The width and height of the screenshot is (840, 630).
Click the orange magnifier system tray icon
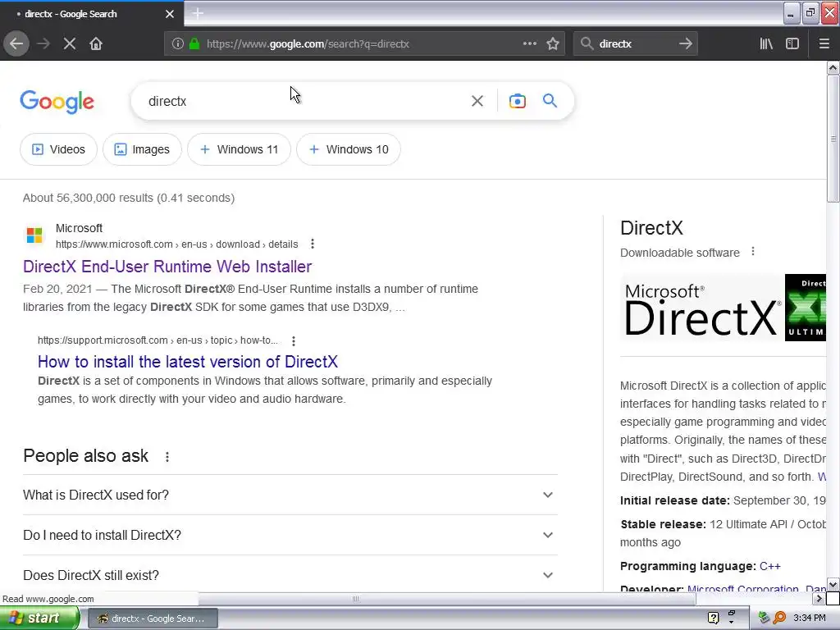coord(779,618)
